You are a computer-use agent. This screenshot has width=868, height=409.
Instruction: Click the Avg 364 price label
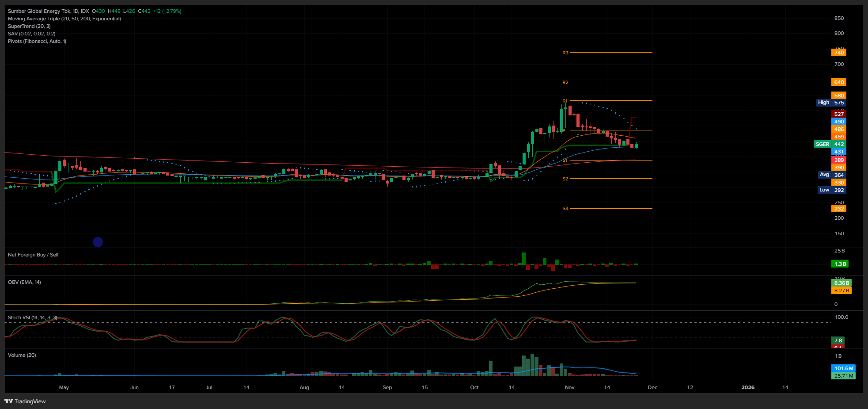(x=830, y=175)
